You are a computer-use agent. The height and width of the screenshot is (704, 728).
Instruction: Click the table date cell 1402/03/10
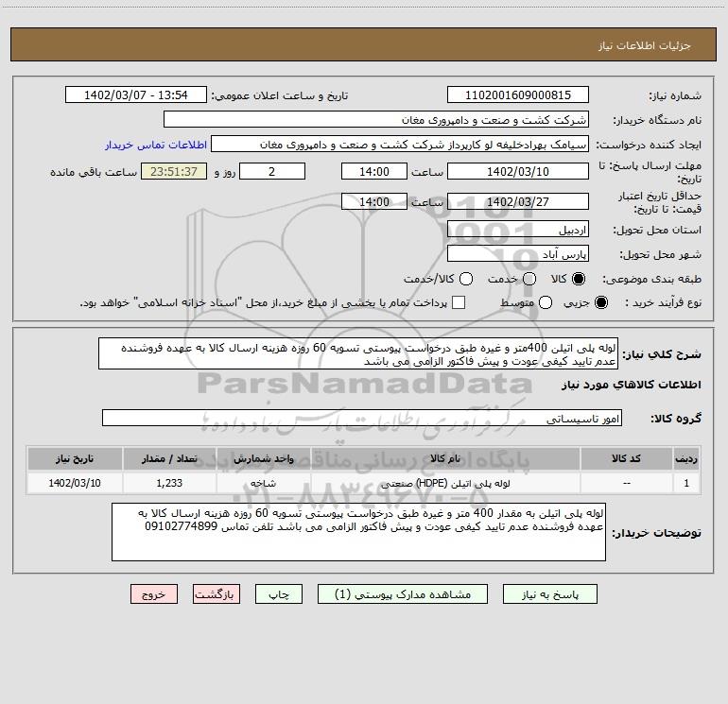(x=75, y=483)
